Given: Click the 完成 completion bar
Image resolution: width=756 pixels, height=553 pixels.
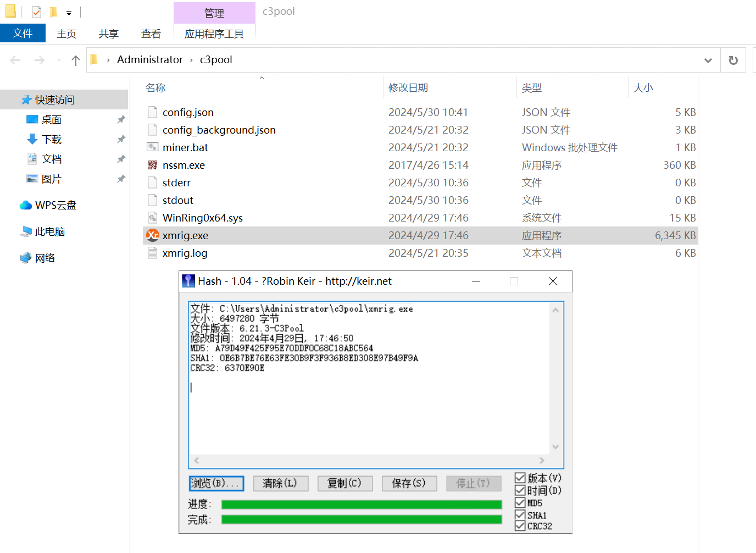Looking at the screenshot, I should click(362, 519).
